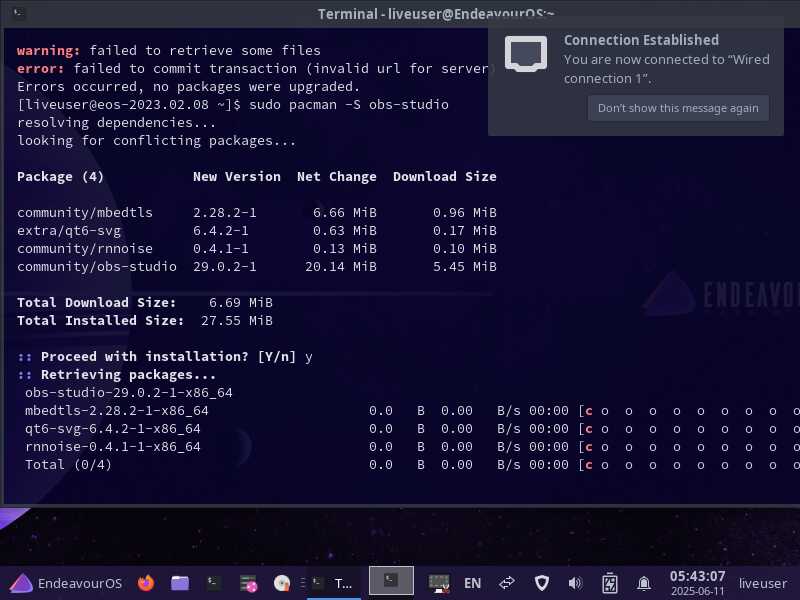Click the "community/rnnoise" package row
Viewport: 800px width, 600px height.
[x=257, y=248]
